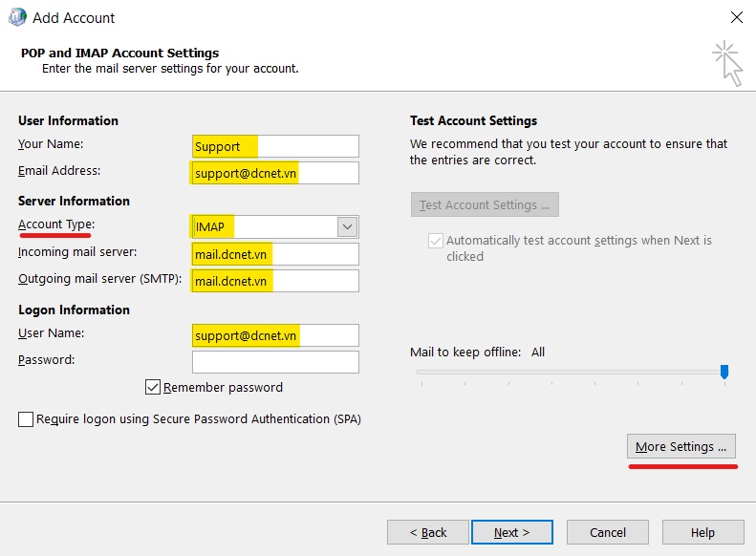Select the Outgoing mail server (SMTP) field
The height and width of the screenshot is (556, 756).
tap(275, 281)
